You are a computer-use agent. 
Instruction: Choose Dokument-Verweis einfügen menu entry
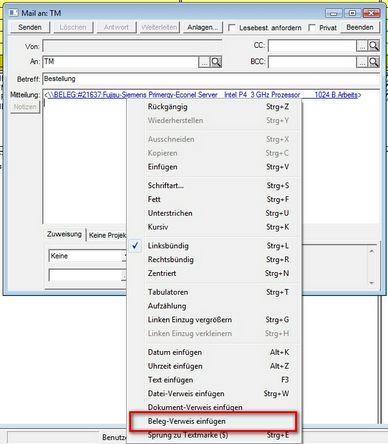point(214,407)
